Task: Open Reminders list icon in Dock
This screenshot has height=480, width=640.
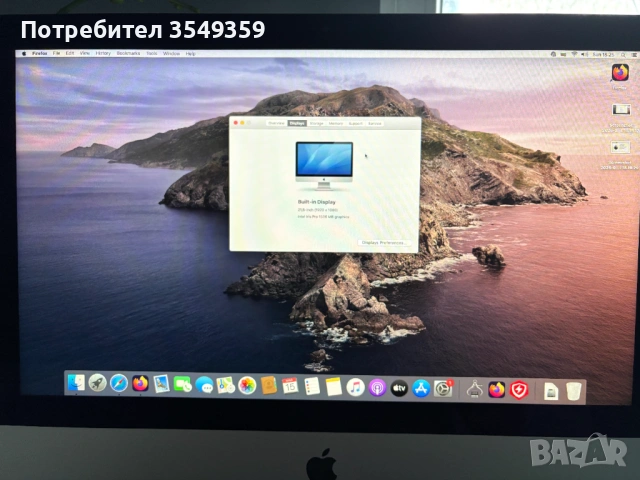Action: click(x=312, y=386)
